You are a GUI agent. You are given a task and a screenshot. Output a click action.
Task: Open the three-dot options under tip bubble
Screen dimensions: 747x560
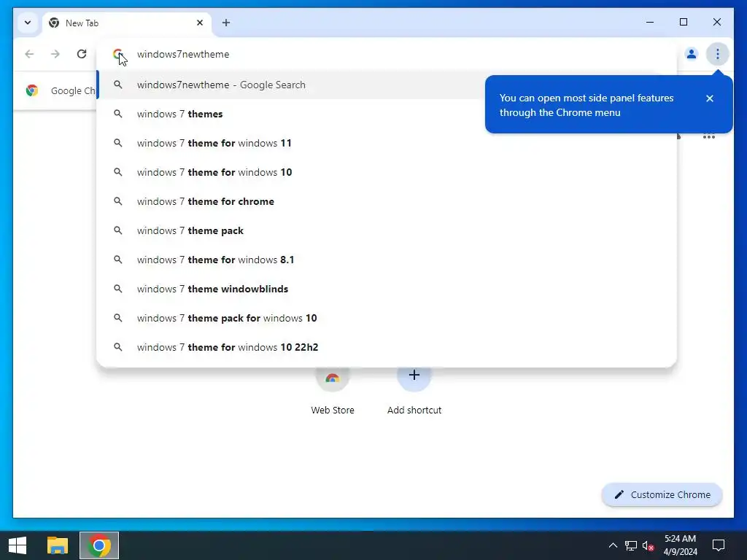click(709, 137)
